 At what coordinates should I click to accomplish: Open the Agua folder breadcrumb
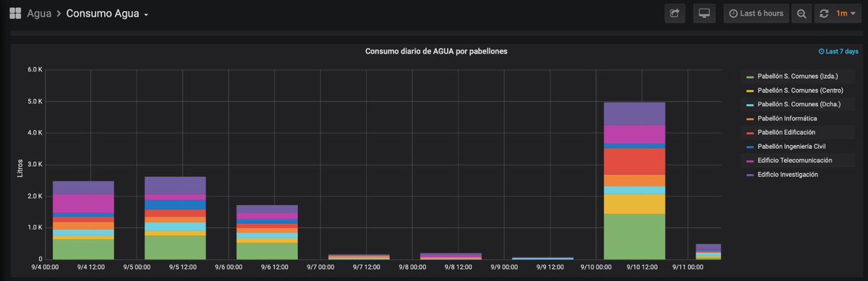coord(39,14)
